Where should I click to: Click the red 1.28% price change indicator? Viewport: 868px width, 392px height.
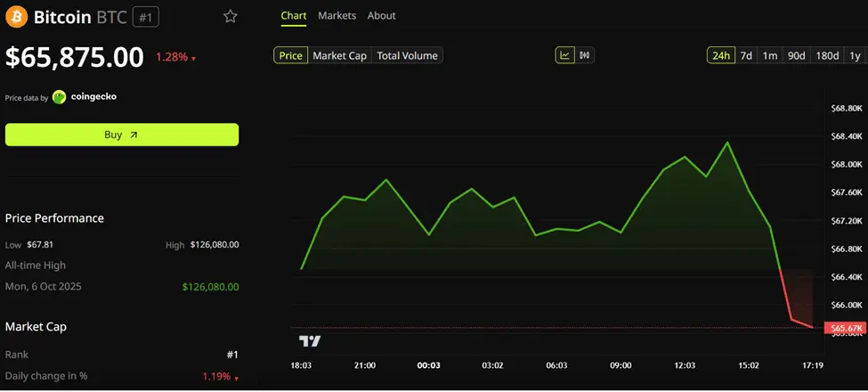(175, 57)
